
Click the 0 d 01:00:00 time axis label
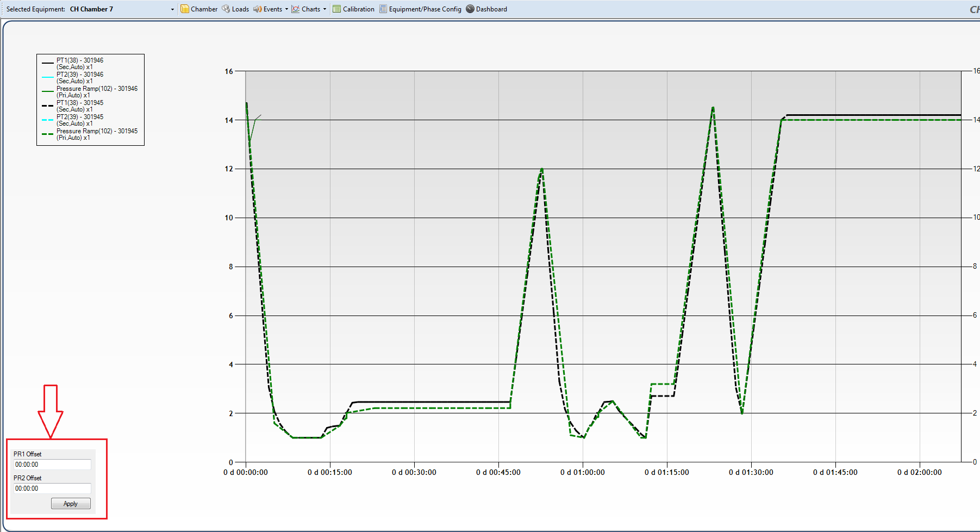582,473
